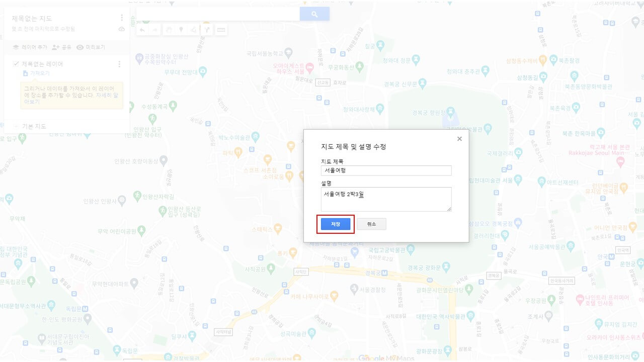Select the add directions tool

(206, 30)
